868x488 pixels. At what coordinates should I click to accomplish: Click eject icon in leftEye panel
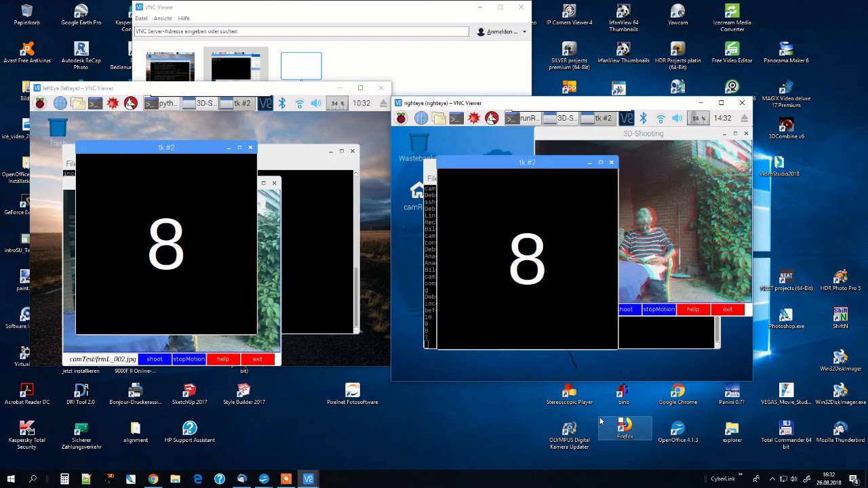[383, 103]
